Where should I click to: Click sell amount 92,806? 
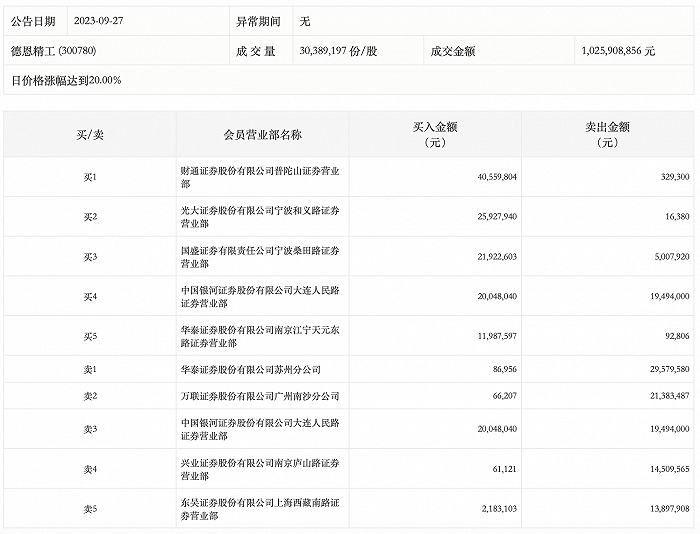click(677, 336)
